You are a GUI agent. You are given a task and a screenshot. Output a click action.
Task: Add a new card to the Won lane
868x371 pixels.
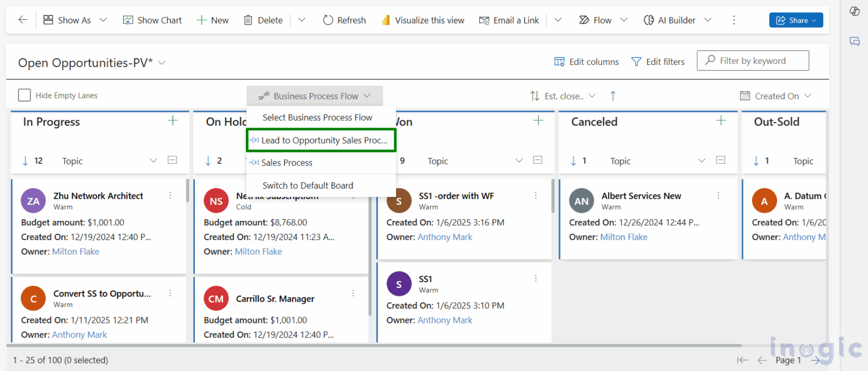click(x=538, y=120)
